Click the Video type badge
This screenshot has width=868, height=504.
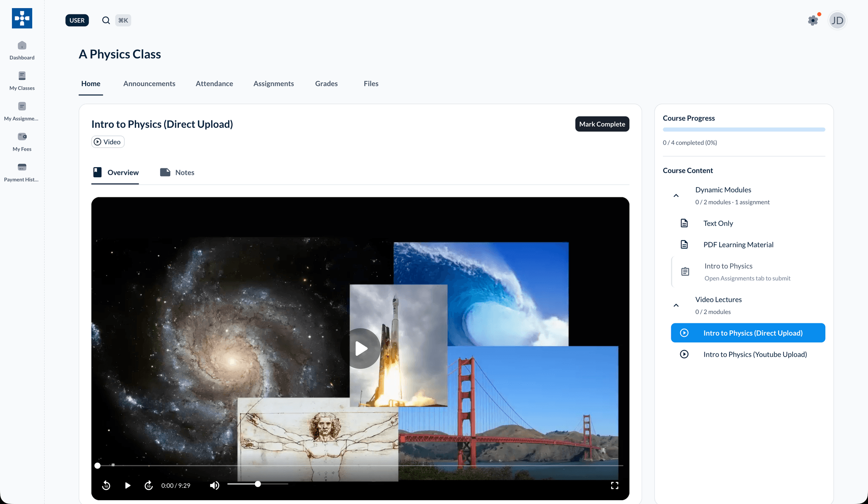[108, 142]
